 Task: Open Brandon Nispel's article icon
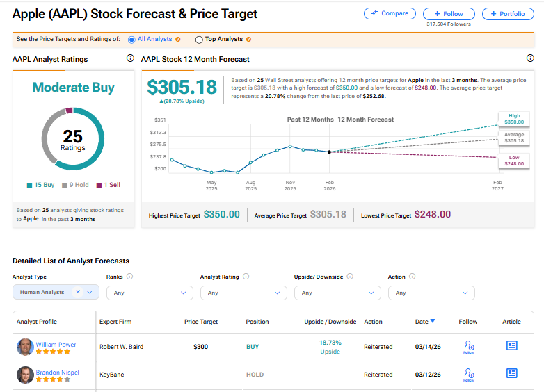(511, 374)
